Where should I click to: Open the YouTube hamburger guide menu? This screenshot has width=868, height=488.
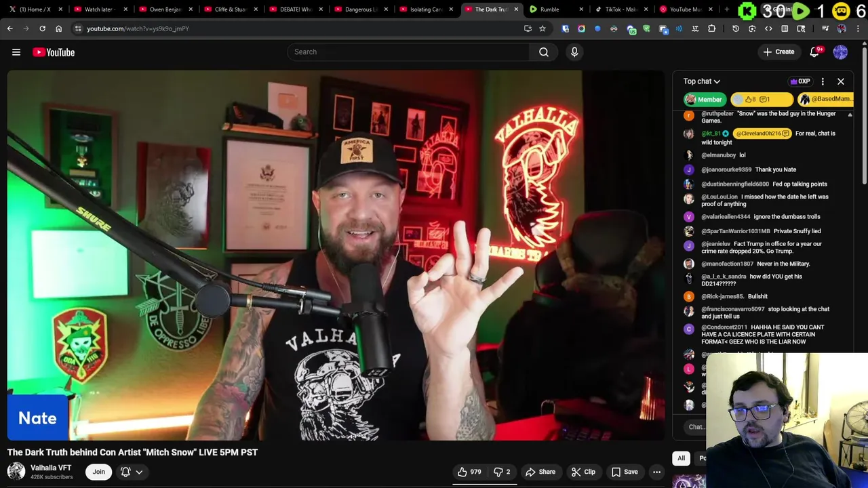16,52
